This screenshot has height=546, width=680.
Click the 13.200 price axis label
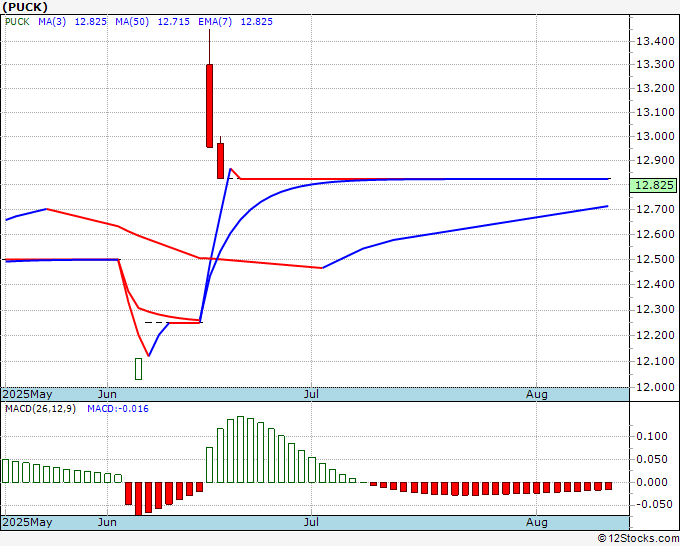coord(655,88)
